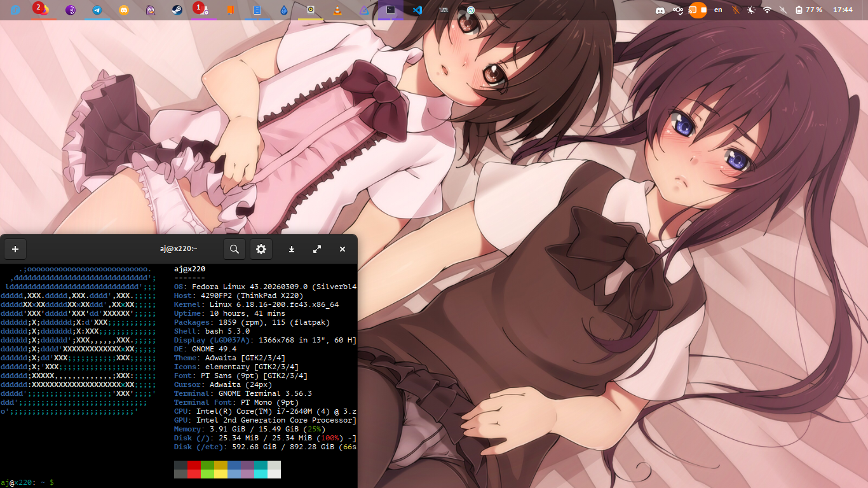Open the green circular icon right of VS Code
The image size is (868, 488).
pos(471,10)
